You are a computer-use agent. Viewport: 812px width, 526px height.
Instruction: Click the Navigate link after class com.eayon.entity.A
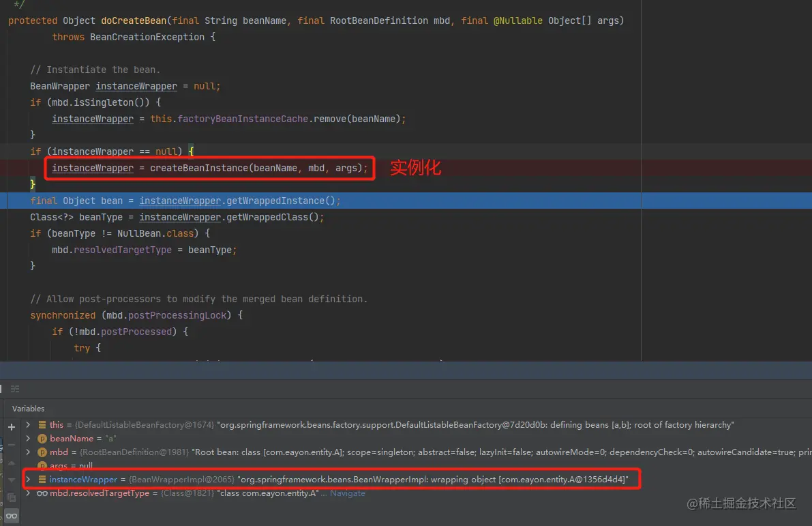coord(348,493)
